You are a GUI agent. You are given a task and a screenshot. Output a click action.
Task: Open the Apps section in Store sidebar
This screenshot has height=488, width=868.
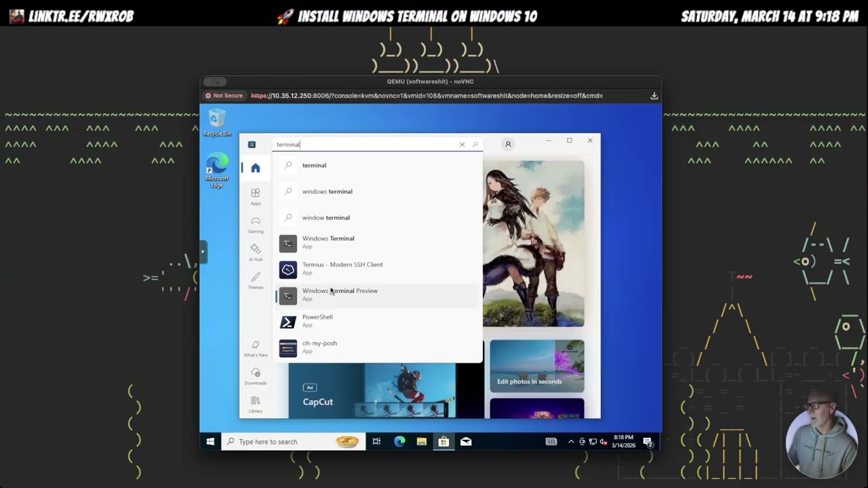[256, 197]
